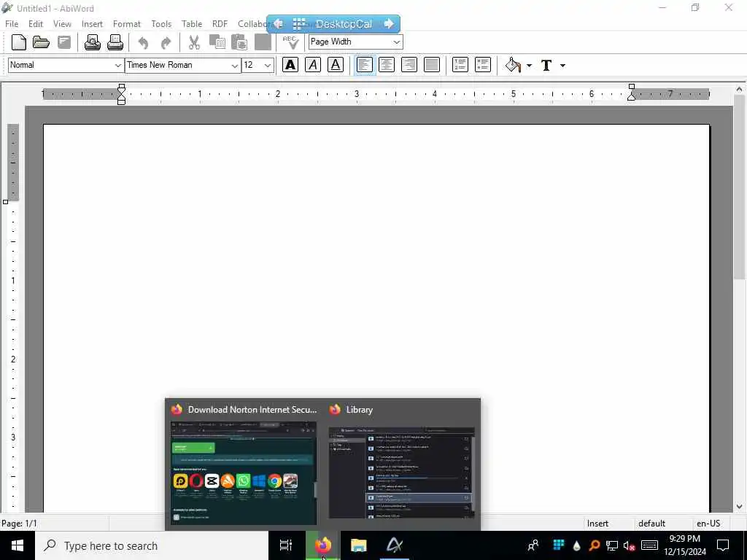Click the Page: 1/1 status text
Screen dimensions: 747x560
19,524
